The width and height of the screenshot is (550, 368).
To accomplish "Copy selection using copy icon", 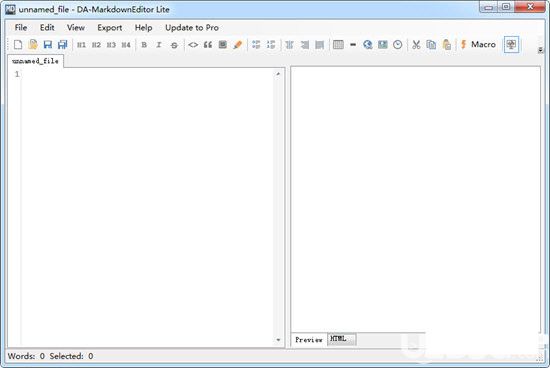I will (x=431, y=45).
